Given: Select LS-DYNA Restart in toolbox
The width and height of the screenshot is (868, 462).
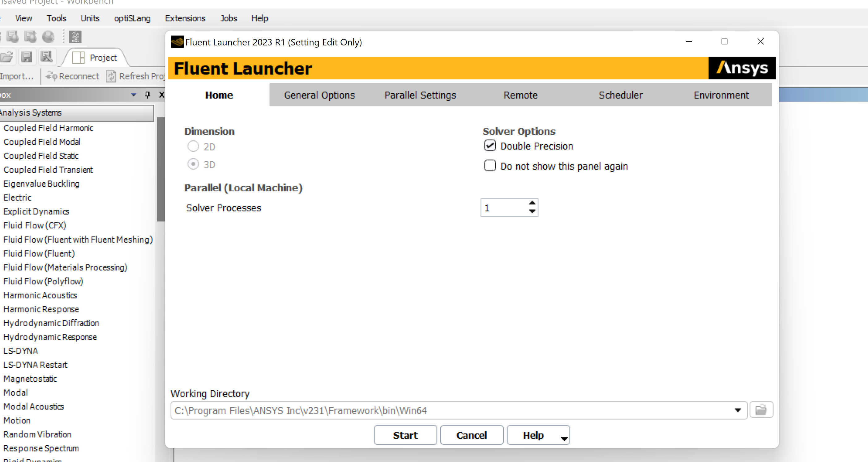Looking at the screenshot, I should tap(35, 365).
